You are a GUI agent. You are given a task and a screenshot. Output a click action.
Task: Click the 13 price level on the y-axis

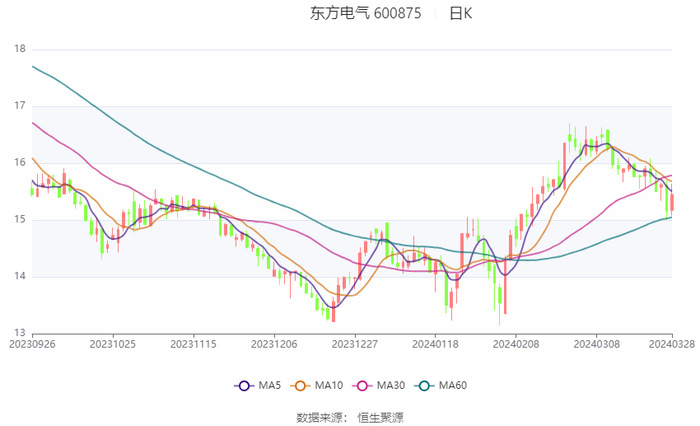(x=20, y=334)
